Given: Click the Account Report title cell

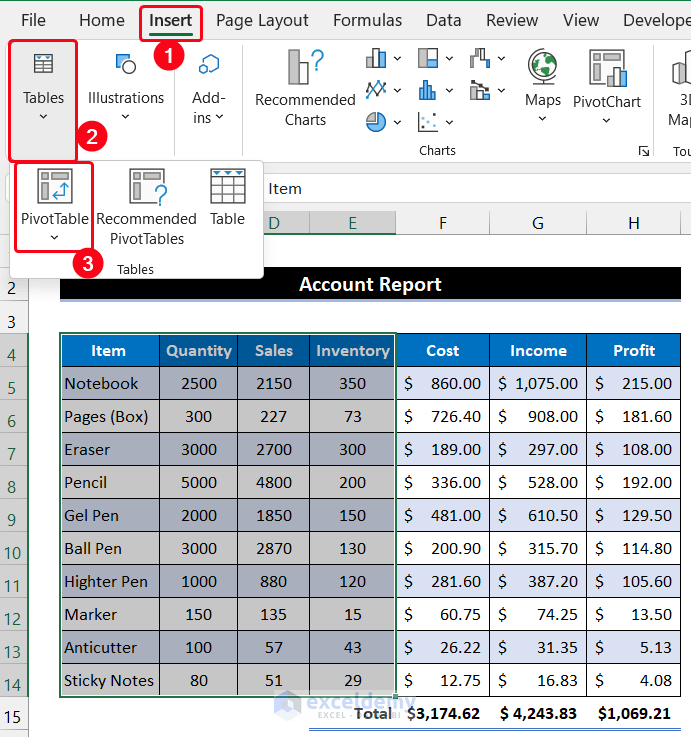Looking at the screenshot, I should (x=370, y=284).
